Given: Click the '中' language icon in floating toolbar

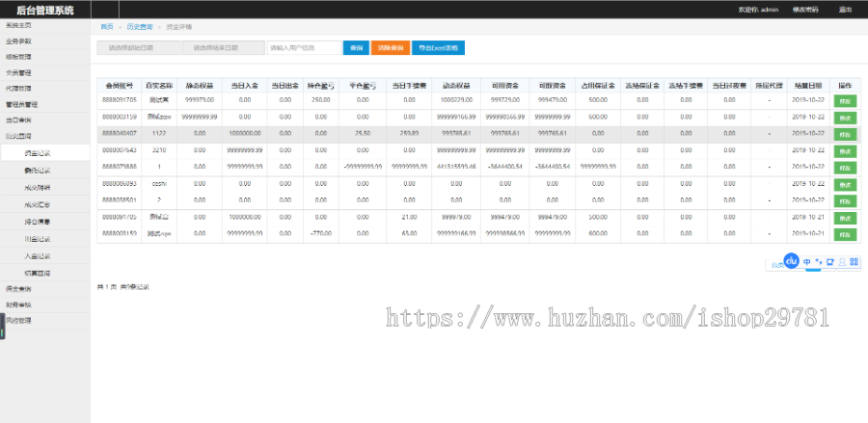Looking at the screenshot, I should 807,261.
